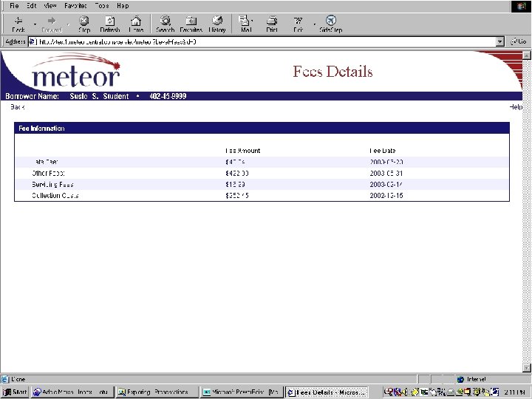Go back with the Back toolbar button
532x399 pixels.
[x=18, y=24]
